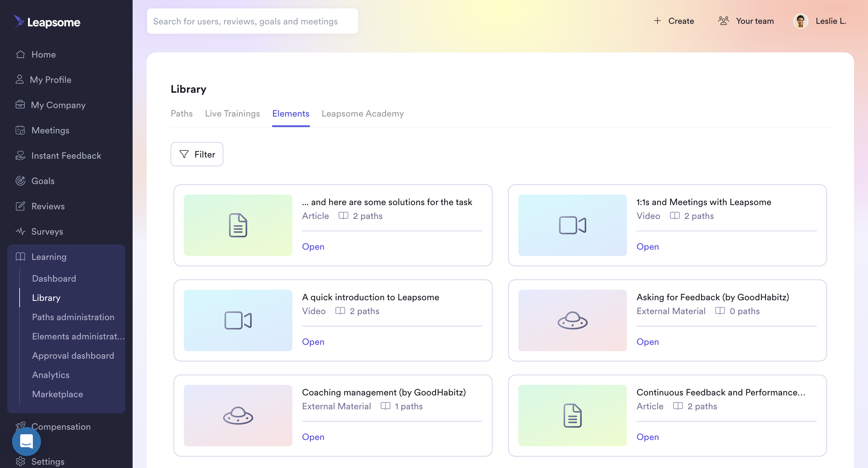Click document thumbnail for Continuous Feedback

[572, 415]
